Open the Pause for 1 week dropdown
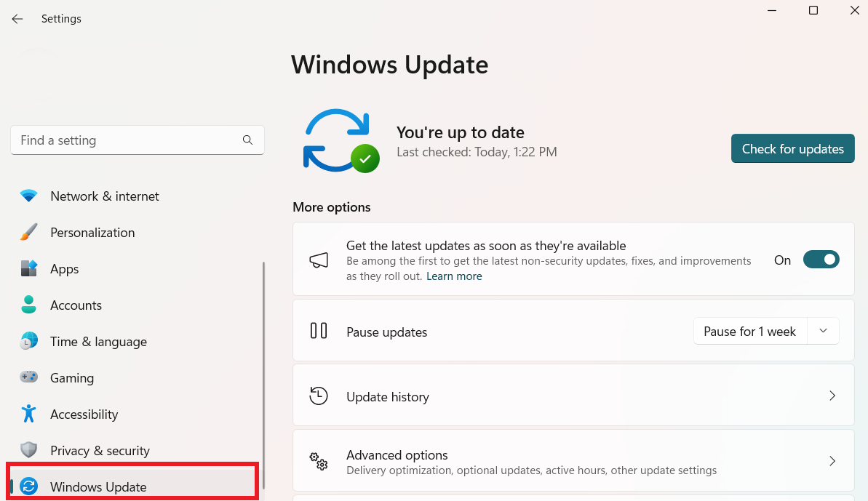 [x=823, y=331]
